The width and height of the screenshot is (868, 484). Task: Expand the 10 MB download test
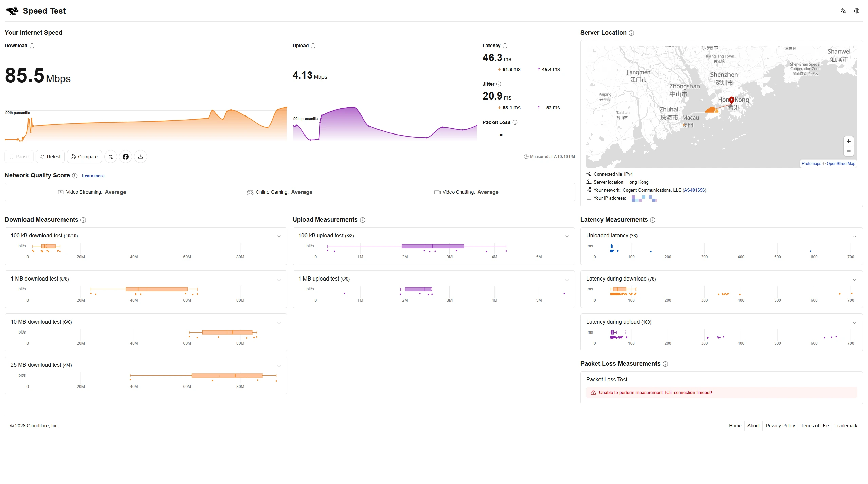(279, 323)
